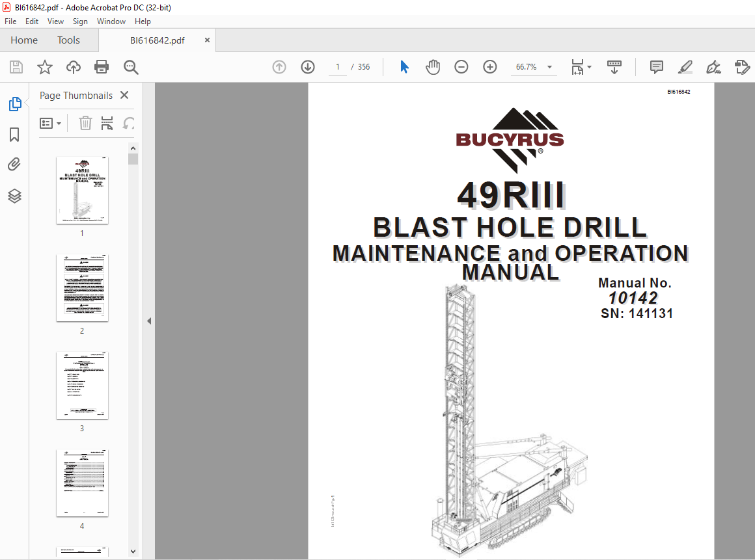
Task: Open the Window menu
Action: click(111, 21)
